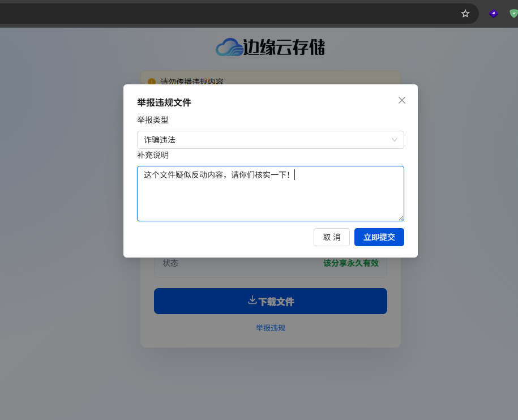Click the download arrow icon on 下载文件
The width and height of the screenshot is (518, 420).
point(252,300)
